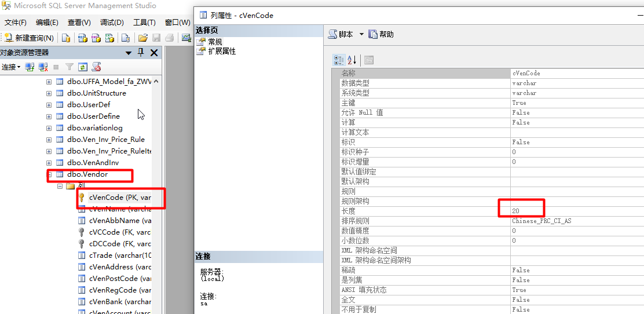Select the cVenPostCode column
Image resolution: width=644 pixels, height=314 pixels.
(x=120, y=279)
